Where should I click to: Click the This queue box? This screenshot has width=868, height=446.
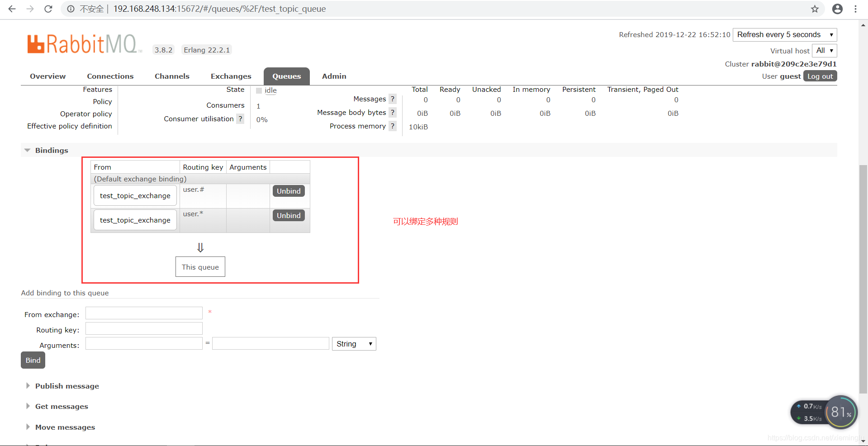(200, 267)
